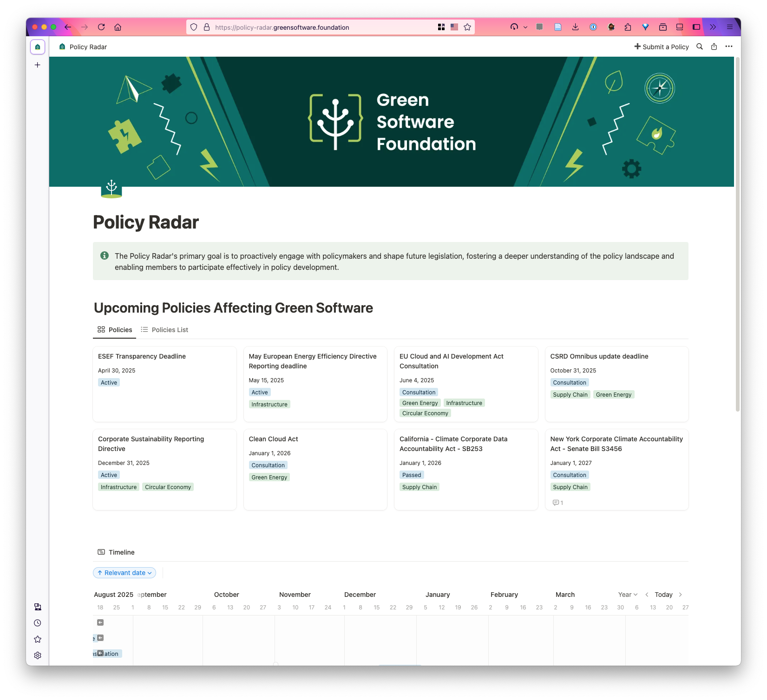Viewport: 767px width, 700px height.
Task: Open May European Energy Efficiency Directive card
Action: (x=315, y=384)
